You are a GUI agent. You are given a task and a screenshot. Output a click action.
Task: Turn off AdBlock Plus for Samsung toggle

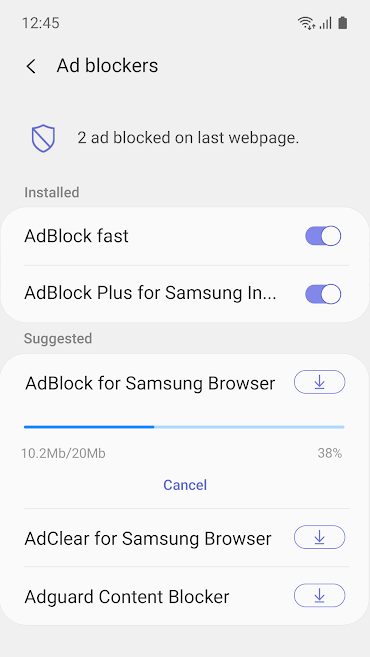tap(323, 294)
